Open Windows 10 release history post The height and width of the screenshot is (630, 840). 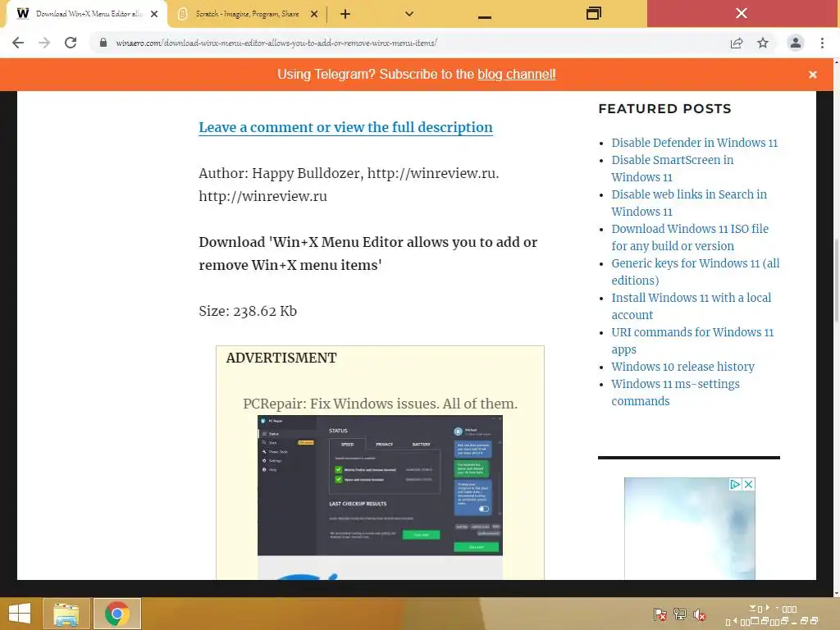pyautogui.click(x=682, y=367)
